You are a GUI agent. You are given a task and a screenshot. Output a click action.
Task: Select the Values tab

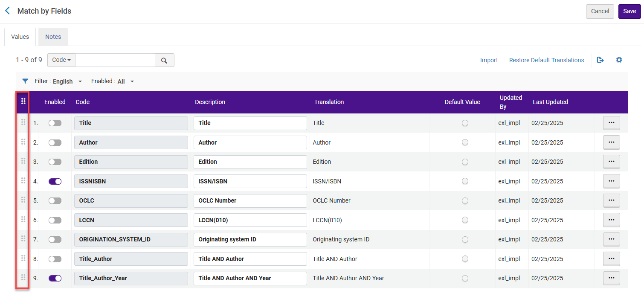coord(20,37)
